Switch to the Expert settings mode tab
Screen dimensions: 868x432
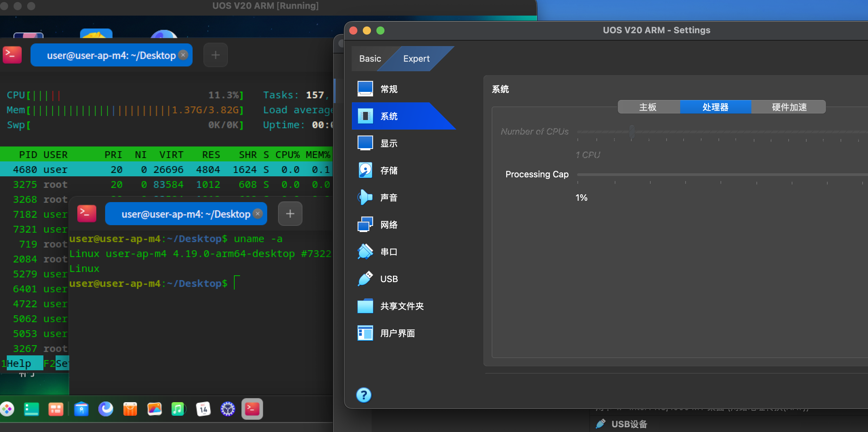pyautogui.click(x=416, y=59)
